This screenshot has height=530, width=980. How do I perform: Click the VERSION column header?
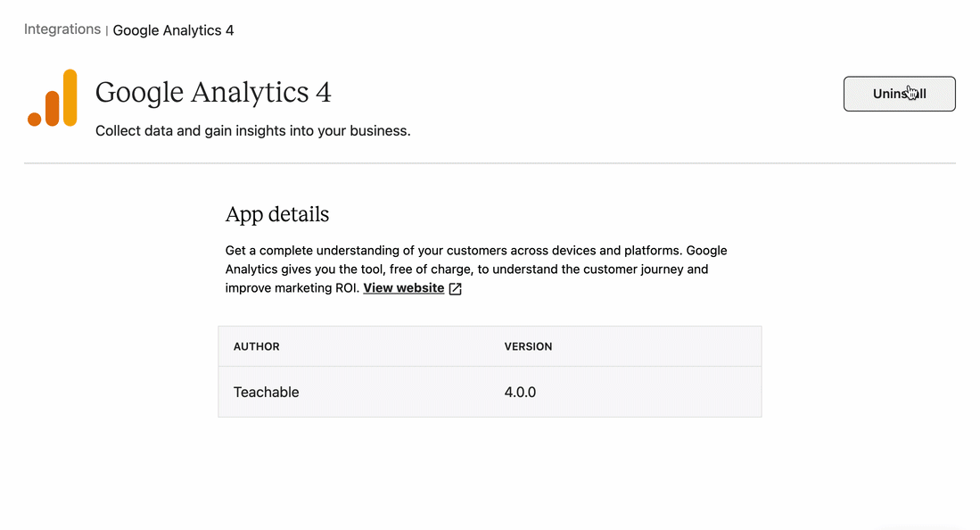(x=528, y=347)
